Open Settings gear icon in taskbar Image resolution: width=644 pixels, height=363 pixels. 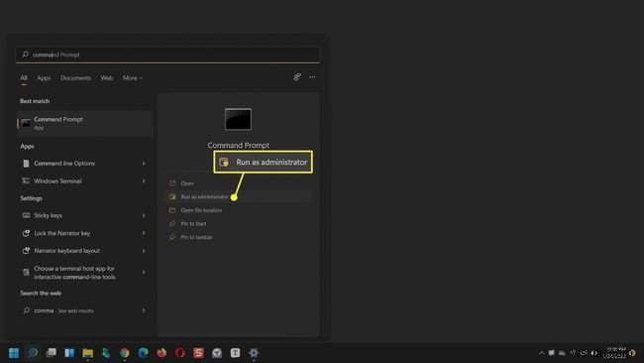(x=254, y=353)
